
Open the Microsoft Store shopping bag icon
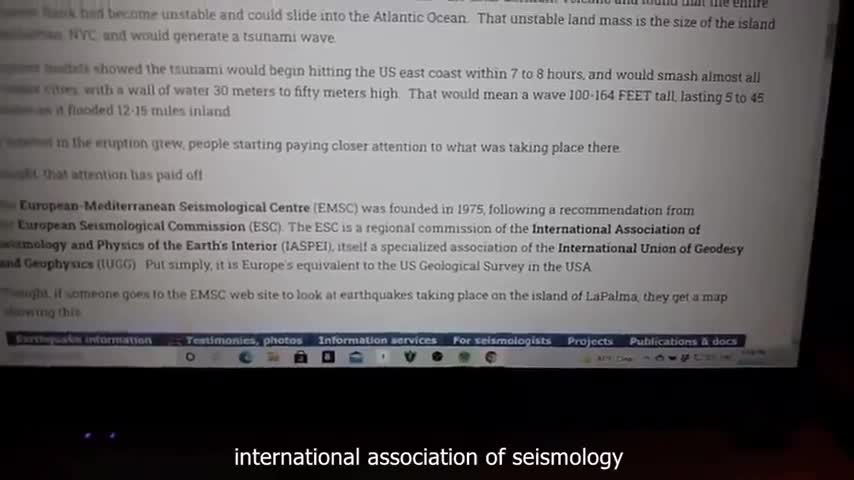(x=301, y=357)
